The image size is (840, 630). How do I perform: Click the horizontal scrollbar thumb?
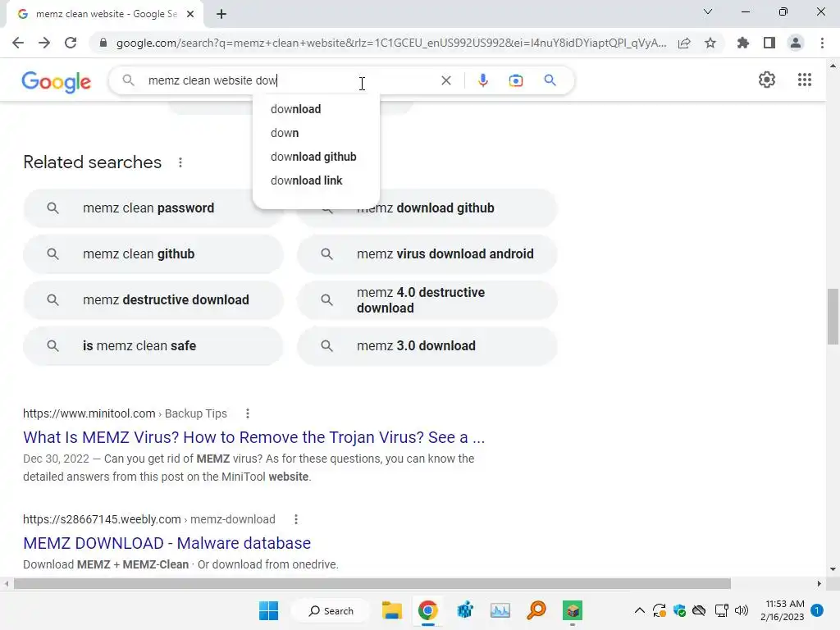click(372, 583)
